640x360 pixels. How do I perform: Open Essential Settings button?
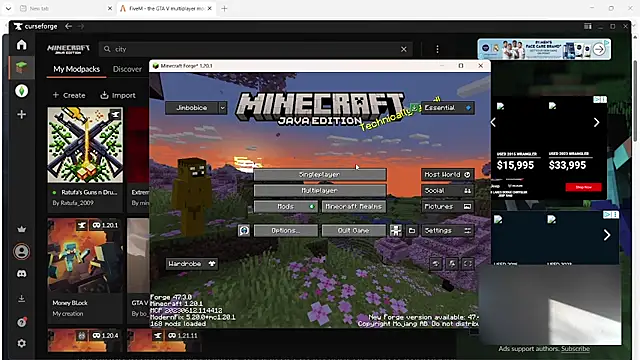click(x=448, y=231)
